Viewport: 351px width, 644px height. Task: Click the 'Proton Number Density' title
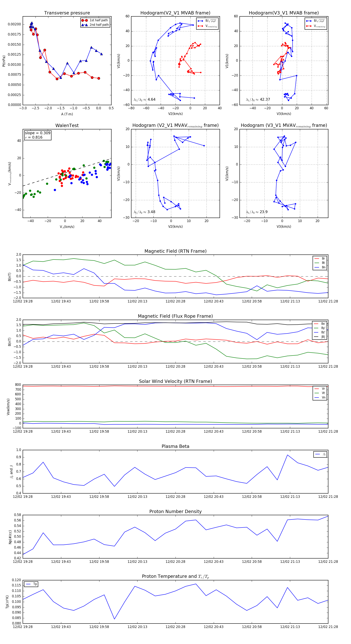click(175, 511)
